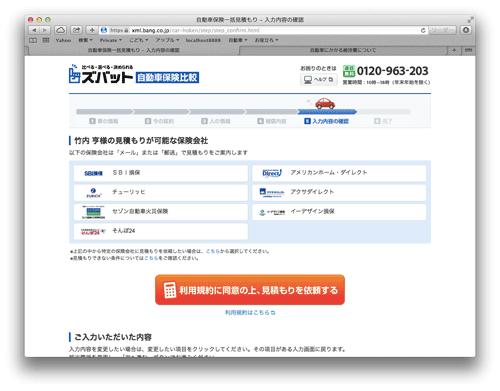Image resolution: width=500 pixels, height=391 pixels.
Task: Click the ＳＢＩ損保 company name
Action: pyautogui.click(x=126, y=173)
